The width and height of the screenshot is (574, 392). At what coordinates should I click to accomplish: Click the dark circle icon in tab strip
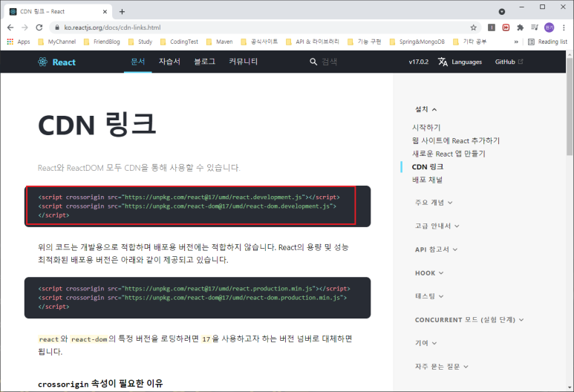pyautogui.click(x=502, y=12)
